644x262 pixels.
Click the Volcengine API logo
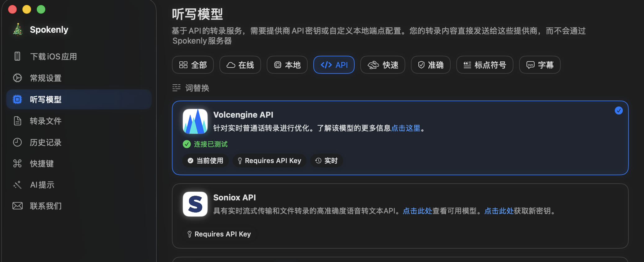point(195,121)
